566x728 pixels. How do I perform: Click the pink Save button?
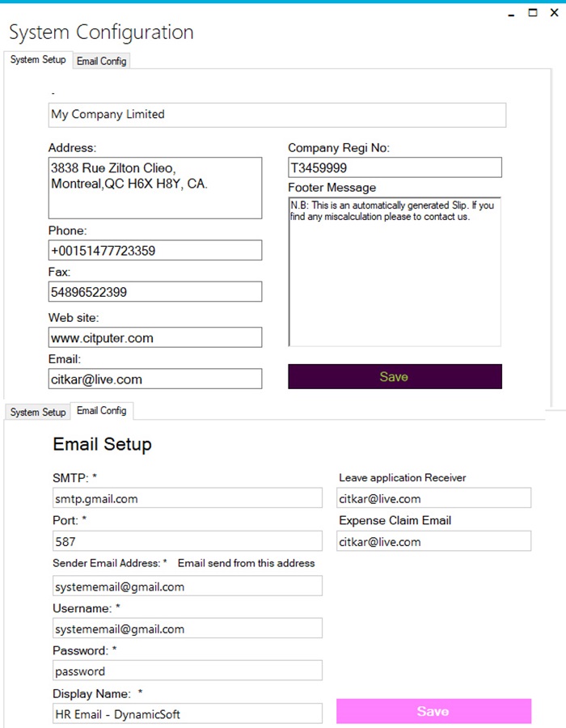pos(433,711)
